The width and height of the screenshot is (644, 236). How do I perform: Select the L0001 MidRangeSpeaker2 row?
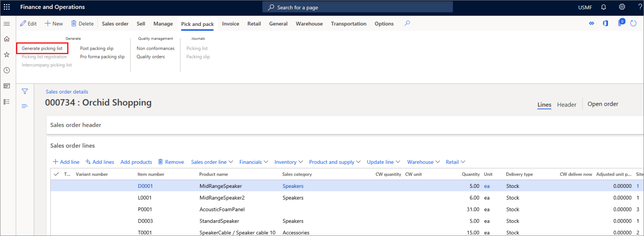347,198
